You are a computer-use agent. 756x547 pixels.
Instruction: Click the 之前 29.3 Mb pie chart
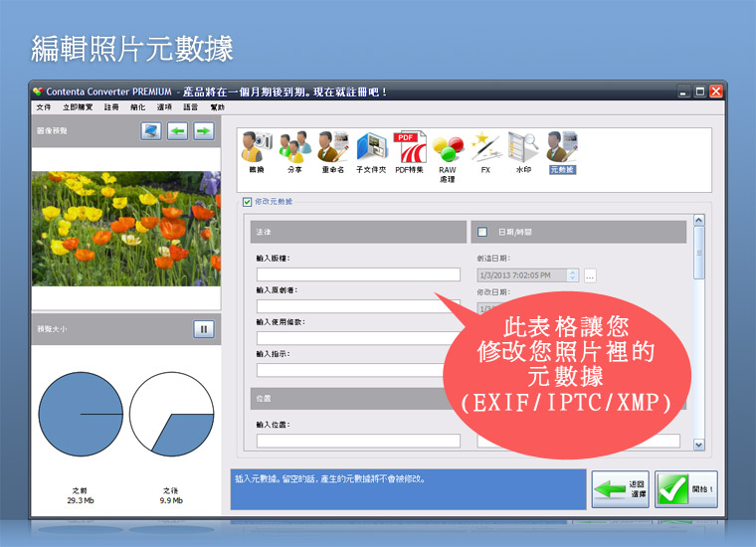click(81, 414)
